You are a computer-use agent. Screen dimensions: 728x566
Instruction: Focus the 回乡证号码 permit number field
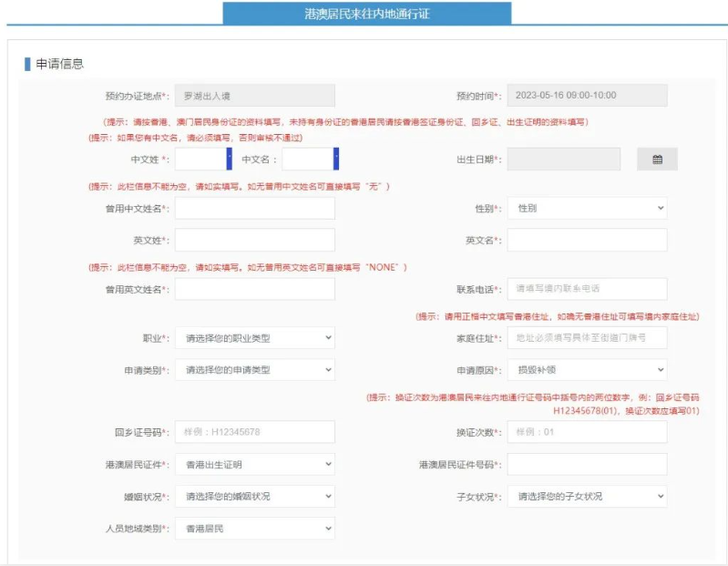pos(254,432)
